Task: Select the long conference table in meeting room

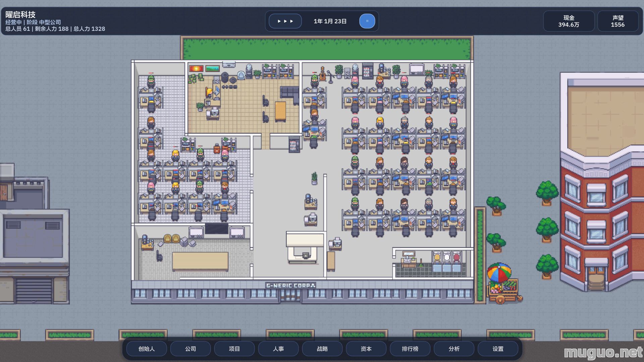Action: click(x=200, y=261)
